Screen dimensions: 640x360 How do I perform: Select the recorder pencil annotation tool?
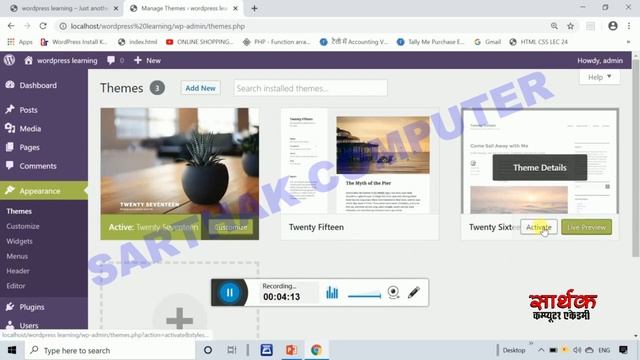(x=413, y=292)
